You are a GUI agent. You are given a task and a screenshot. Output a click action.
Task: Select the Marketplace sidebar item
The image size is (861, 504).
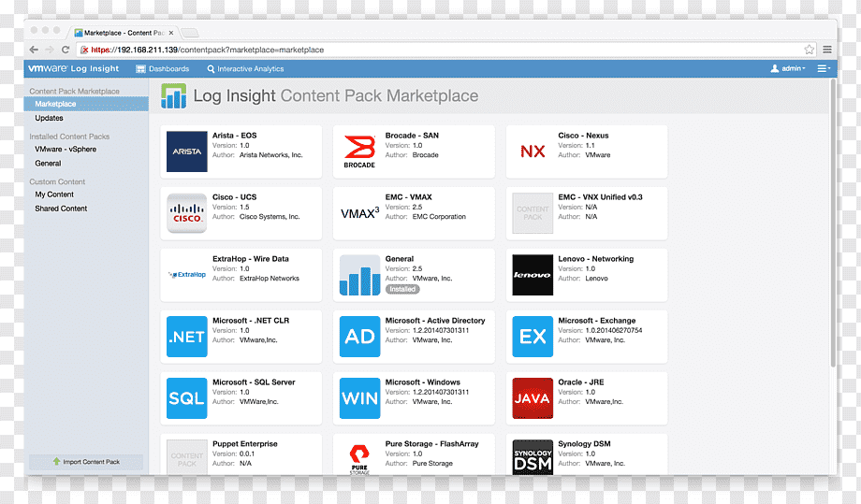pos(86,104)
